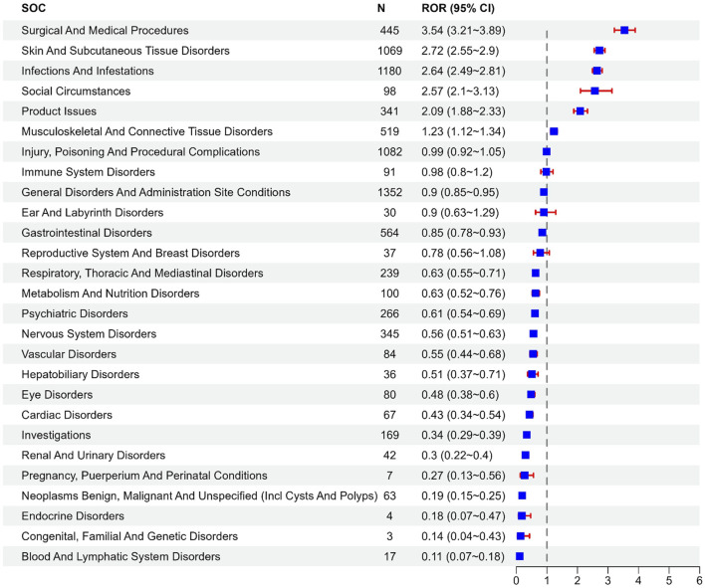This screenshot has height=588, width=705.
Task: Select the 'Gastrointestinal Disorders' label
Action: click(x=87, y=233)
